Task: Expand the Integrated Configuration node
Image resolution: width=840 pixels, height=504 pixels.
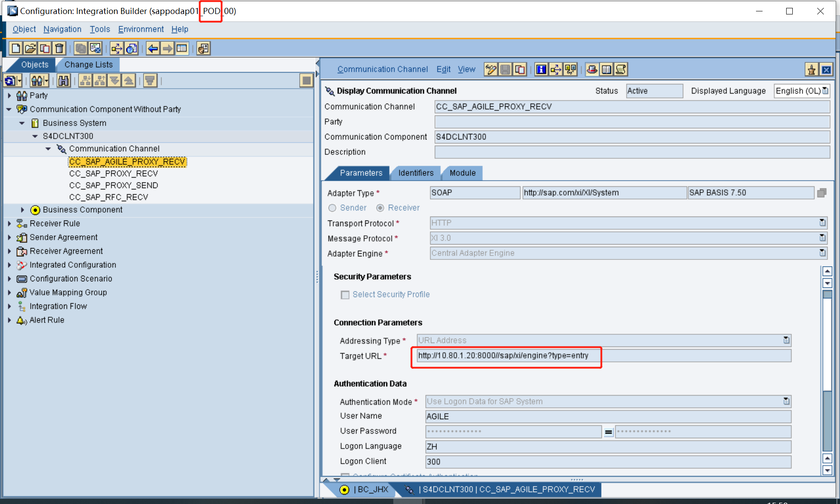Action: (x=9, y=265)
